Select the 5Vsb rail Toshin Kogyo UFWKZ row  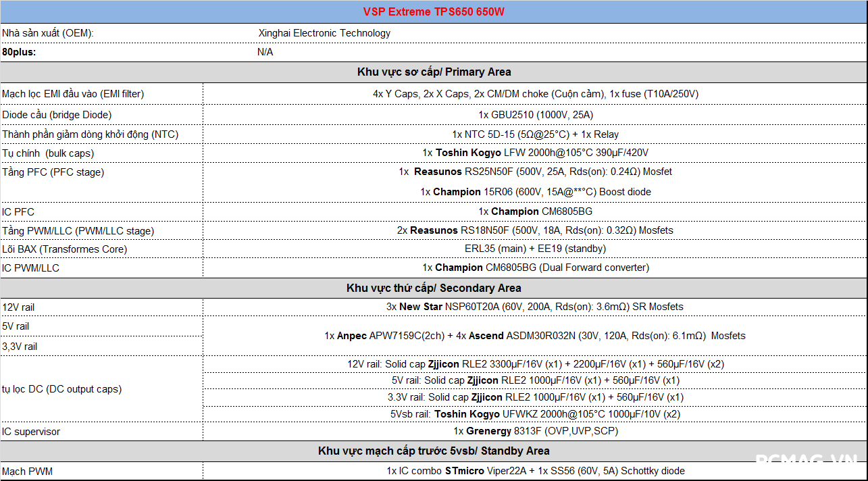point(535,414)
